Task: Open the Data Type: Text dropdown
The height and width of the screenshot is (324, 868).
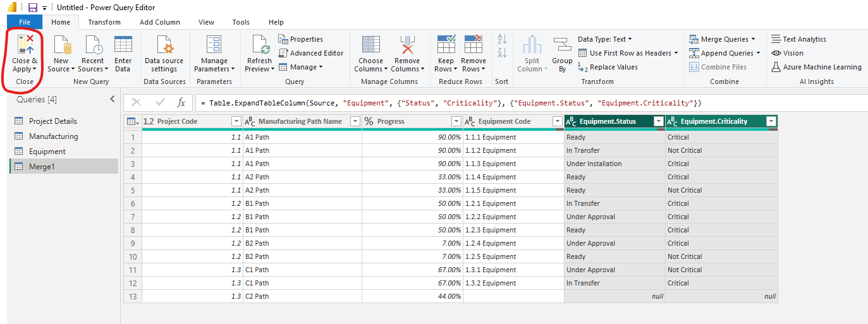Action: point(604,39)
